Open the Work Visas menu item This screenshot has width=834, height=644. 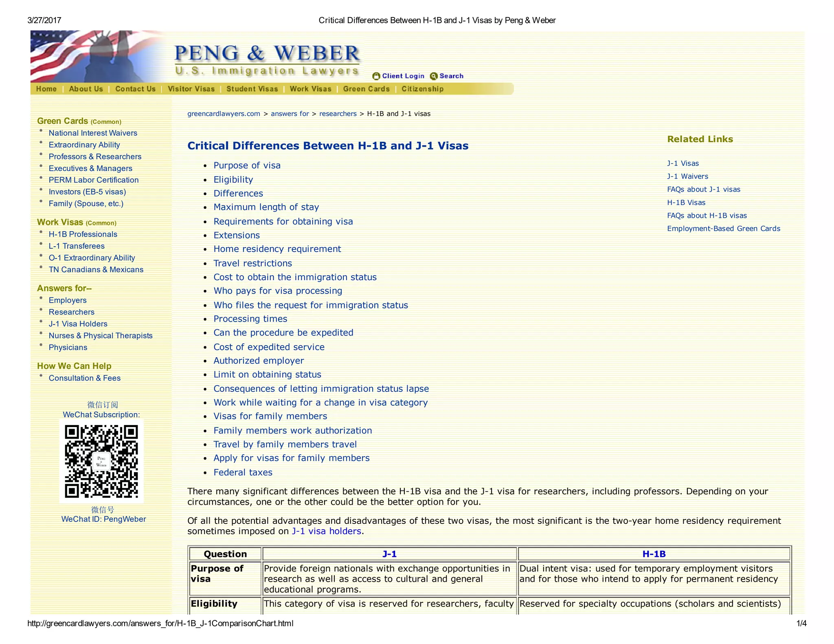[310, 89]
